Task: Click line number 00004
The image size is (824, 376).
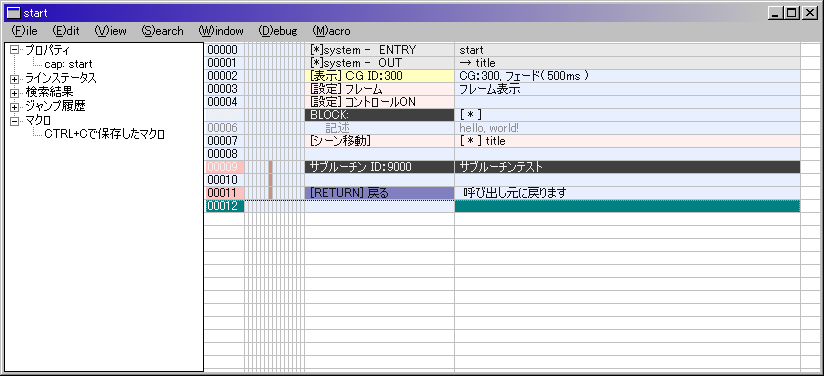Action: coord(224,102)
